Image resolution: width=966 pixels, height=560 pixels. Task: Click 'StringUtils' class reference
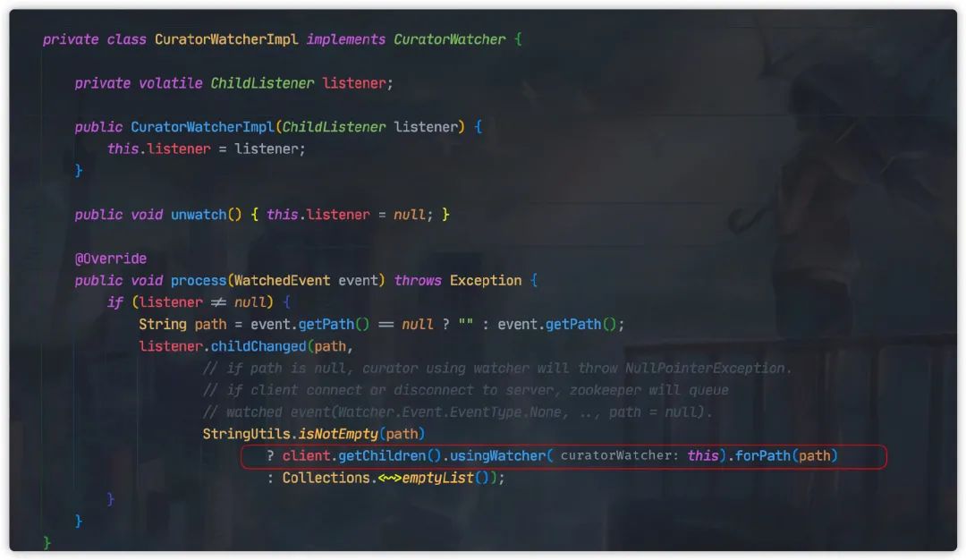click(247, 435)
